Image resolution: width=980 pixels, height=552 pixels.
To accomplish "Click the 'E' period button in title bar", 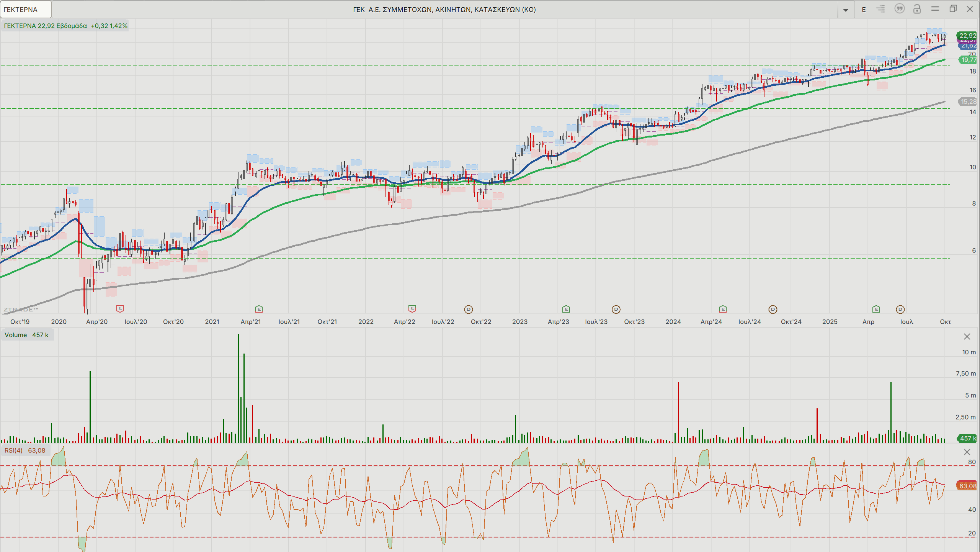I will [864, 10].
